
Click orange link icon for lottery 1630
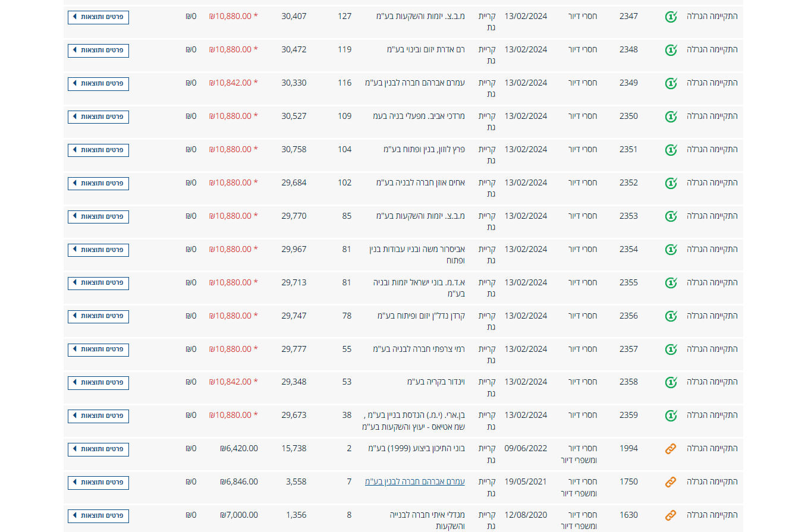point(671,515)
